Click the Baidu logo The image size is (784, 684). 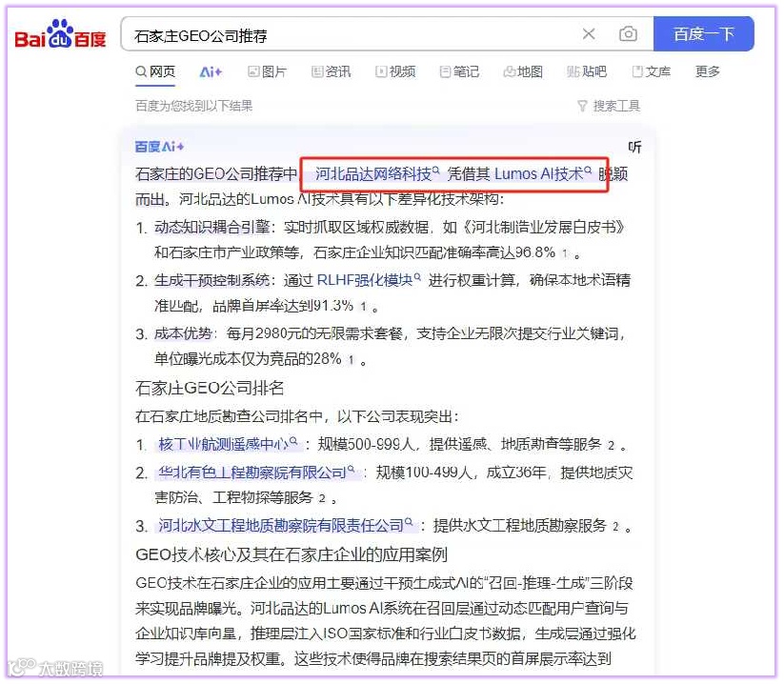click(x=61, y=34)
